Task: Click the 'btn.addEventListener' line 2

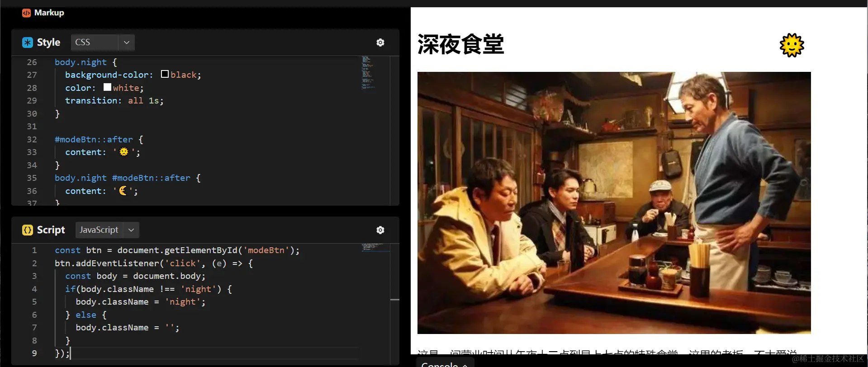Action: tap(154, 263)
